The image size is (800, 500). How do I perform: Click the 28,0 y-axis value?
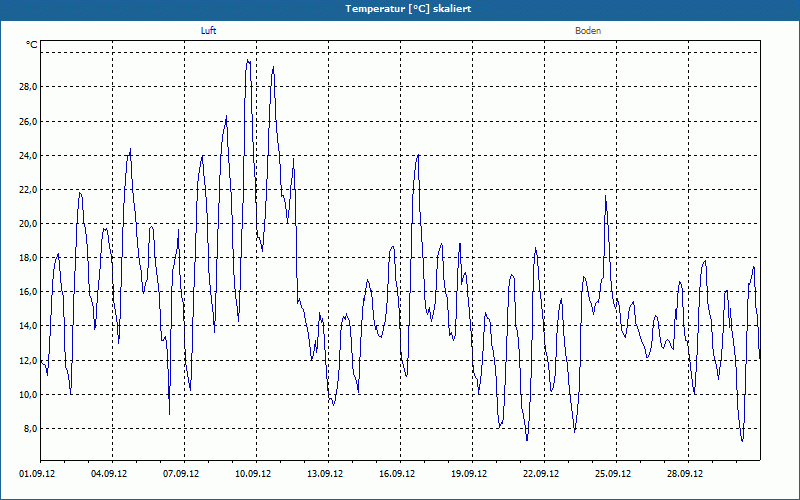click(x=28, y=87)
